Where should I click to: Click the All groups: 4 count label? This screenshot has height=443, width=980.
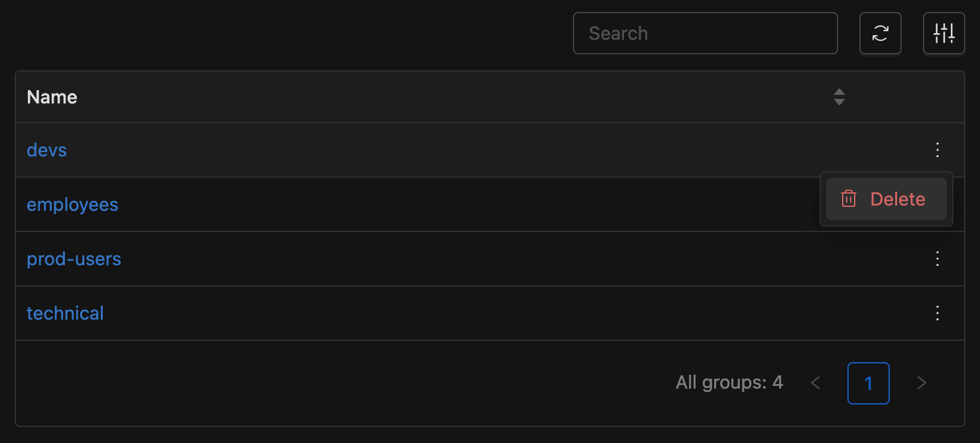pos(729,383)
